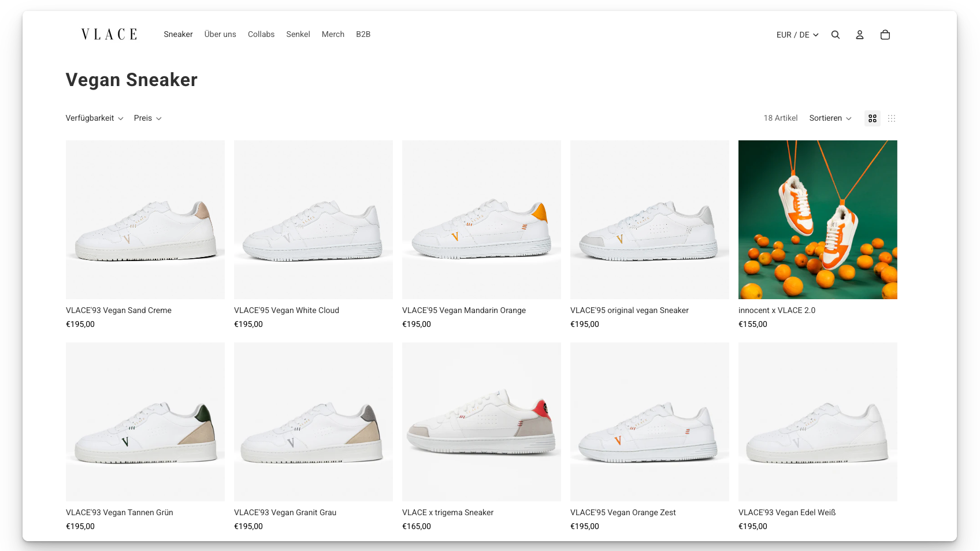Image resolution: width=980 pixels, height=551 pixels.
Task: Navigate to Senkel in the navigation
Action: (298, 35)
